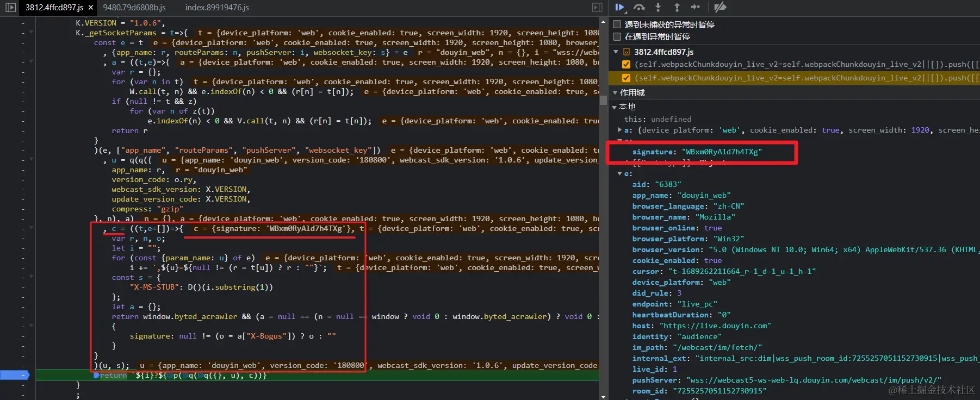
Task: Collapse the 3812.4ffcd897.js breakpoints group
Action: [x=616, y=52]
